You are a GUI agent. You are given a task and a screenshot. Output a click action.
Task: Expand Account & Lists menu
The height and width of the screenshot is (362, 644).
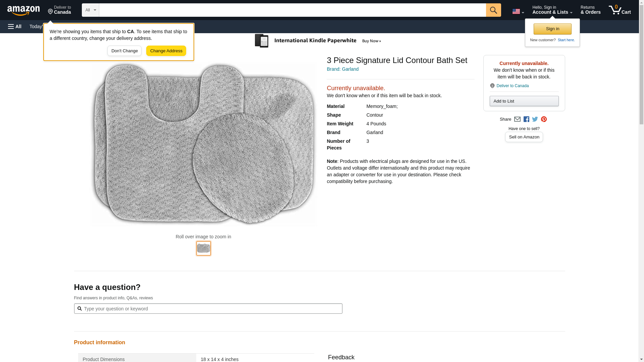pos(552,10)
